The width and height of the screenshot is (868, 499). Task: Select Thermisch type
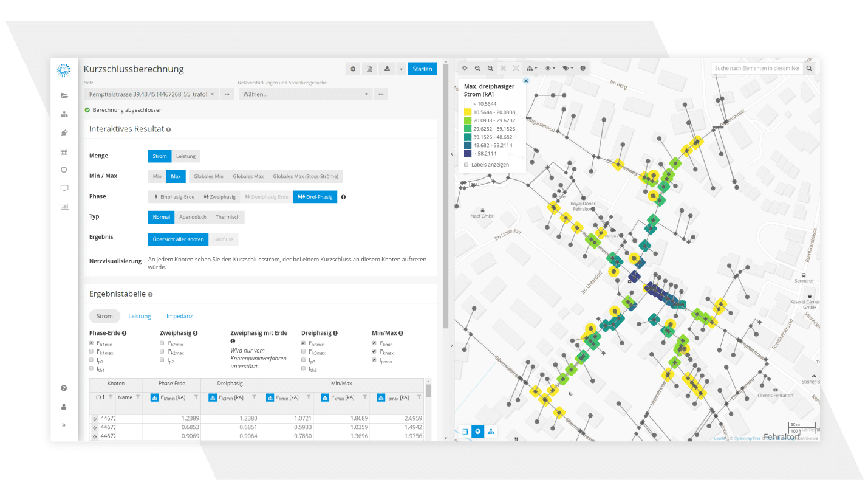point(228,217)
